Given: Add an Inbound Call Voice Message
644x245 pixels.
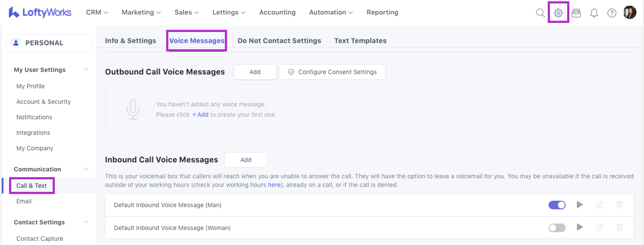Looking at the screenshot, I should (246, 160).
